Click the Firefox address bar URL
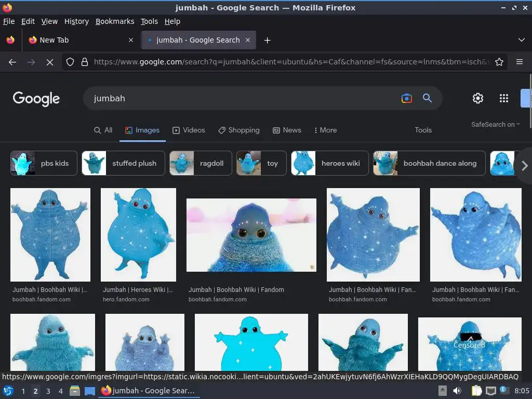 point(292,62)
